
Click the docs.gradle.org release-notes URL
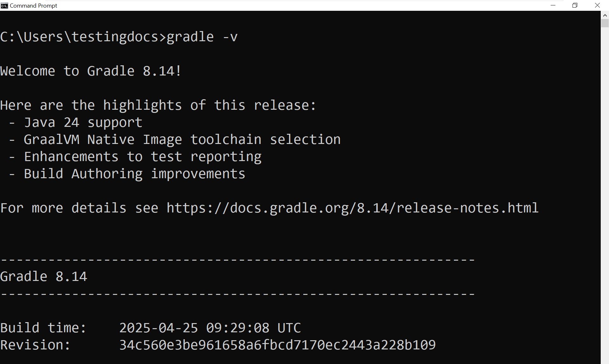(x=352, y=208)
